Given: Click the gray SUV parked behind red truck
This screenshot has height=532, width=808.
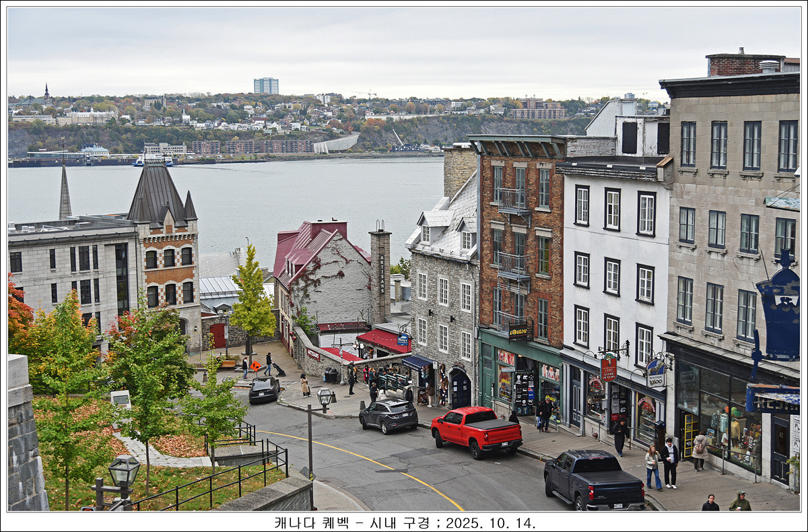Looking at the screenshot, I should (x=389, y=415).
